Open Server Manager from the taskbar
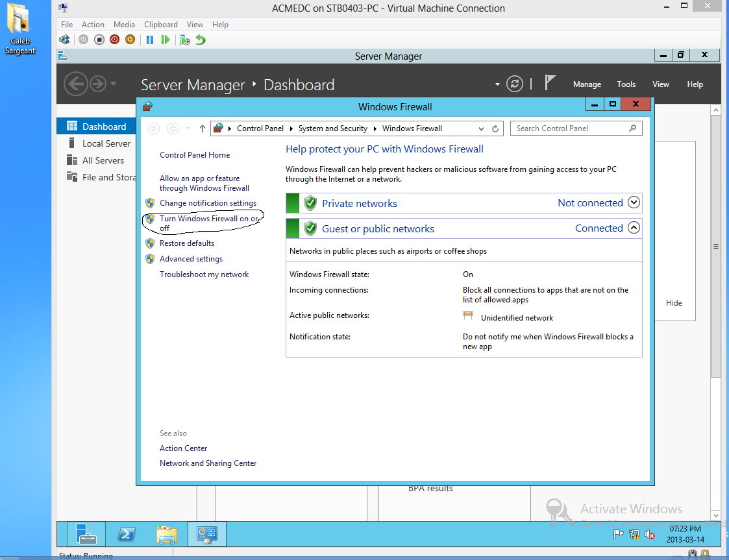The image size is (729, 560). (86, 533)
